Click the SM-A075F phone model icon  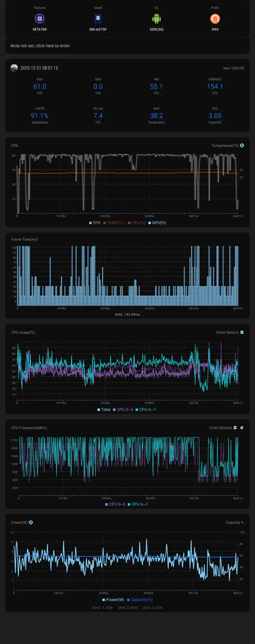98,19
